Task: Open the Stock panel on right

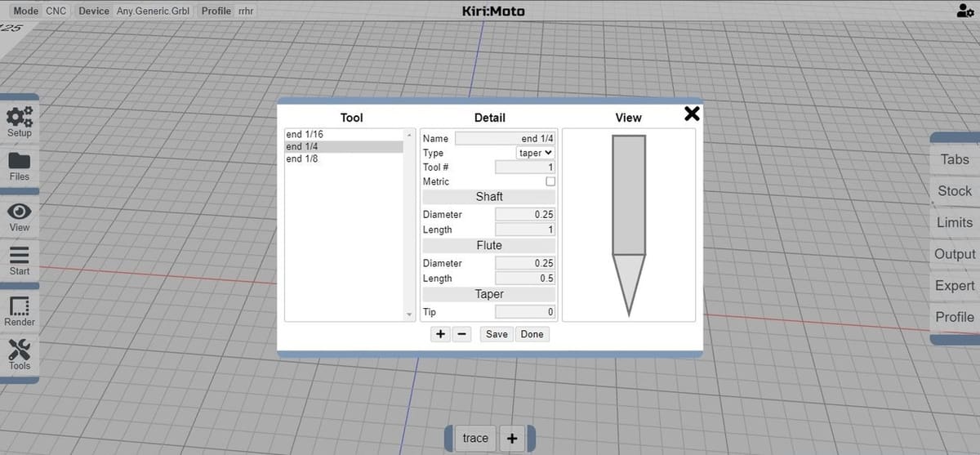Action: (x=955, y=191)
